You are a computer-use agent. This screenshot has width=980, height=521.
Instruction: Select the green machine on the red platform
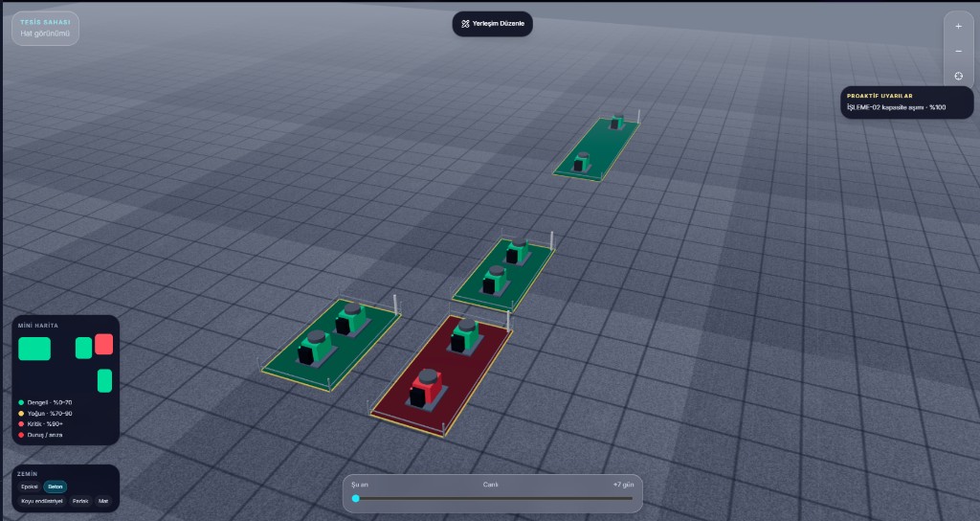point(465,336)
